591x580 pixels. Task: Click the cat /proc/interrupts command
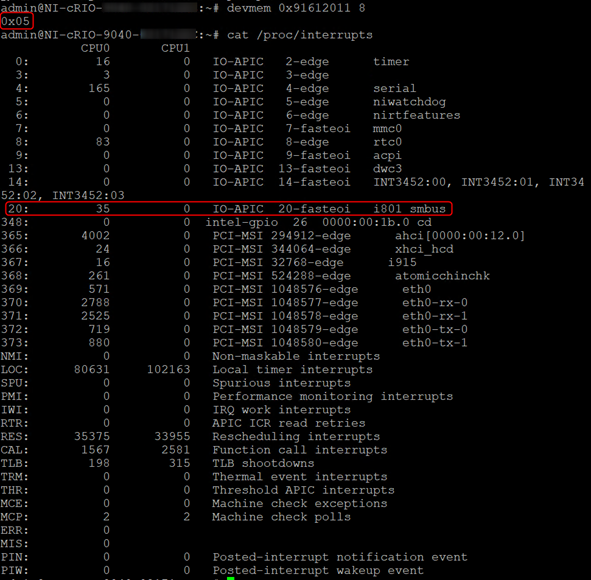coord(300,35)
